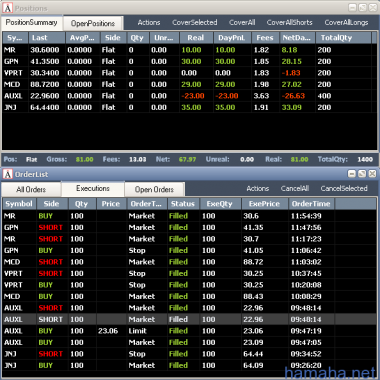
Task: Open the Open Orders tab
Action: click(x=154, y=190)
